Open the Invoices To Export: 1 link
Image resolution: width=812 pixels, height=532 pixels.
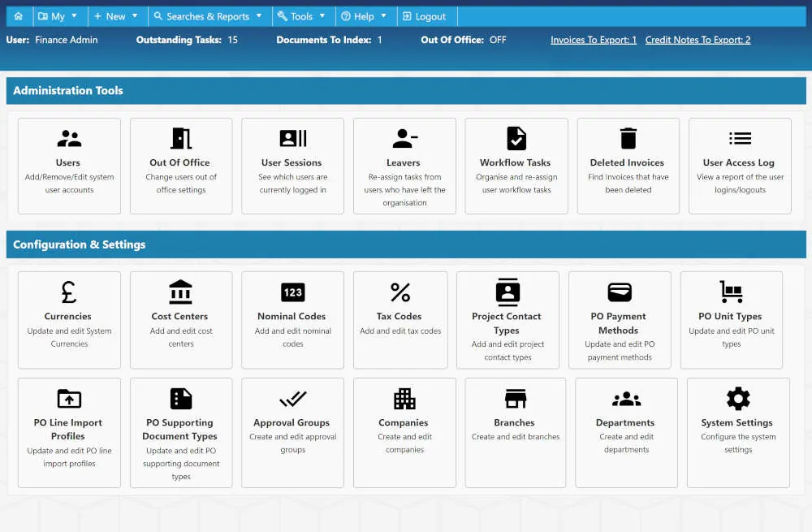pyautogui.click(x=594, y=40)
